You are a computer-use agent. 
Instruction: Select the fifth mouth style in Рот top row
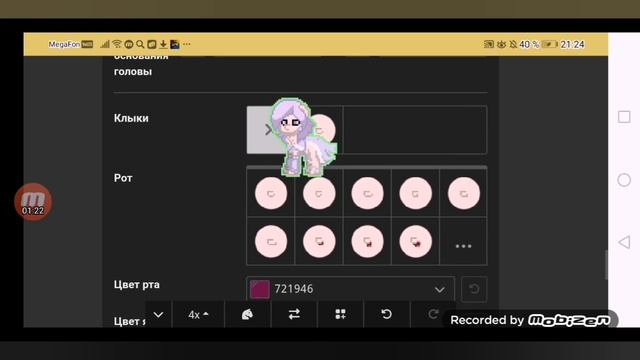click(x=464, y=193)
